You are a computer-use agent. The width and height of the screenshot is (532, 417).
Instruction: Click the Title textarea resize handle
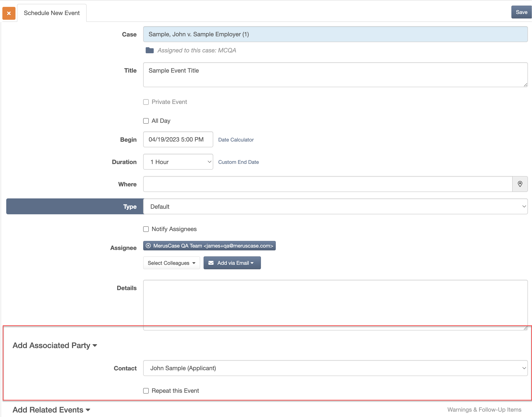(525, 85)
